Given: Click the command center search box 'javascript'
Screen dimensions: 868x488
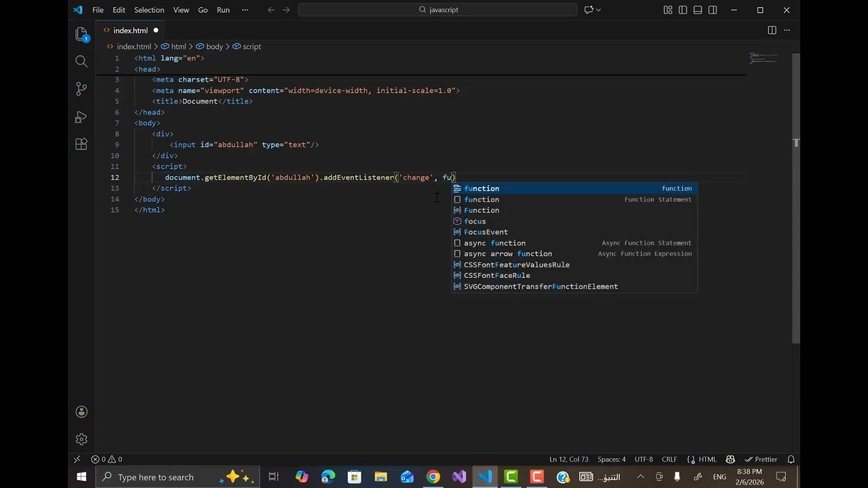Looking at the screenshot, I should coord(437,10).
